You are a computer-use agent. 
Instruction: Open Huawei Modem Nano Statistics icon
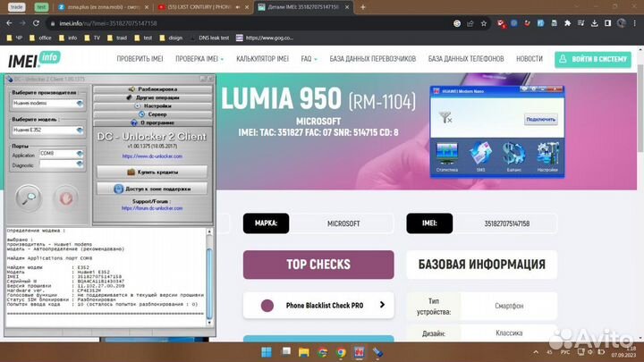click(447, 156)
